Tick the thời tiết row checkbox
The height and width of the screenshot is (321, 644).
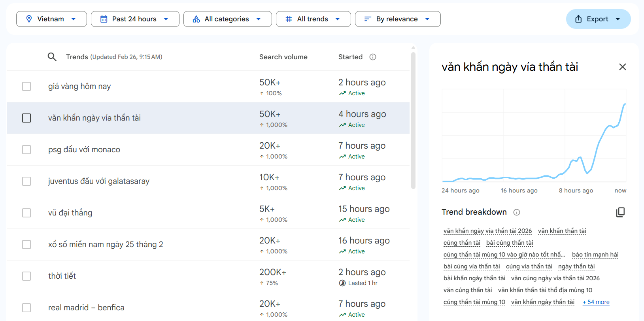(26, 276)
